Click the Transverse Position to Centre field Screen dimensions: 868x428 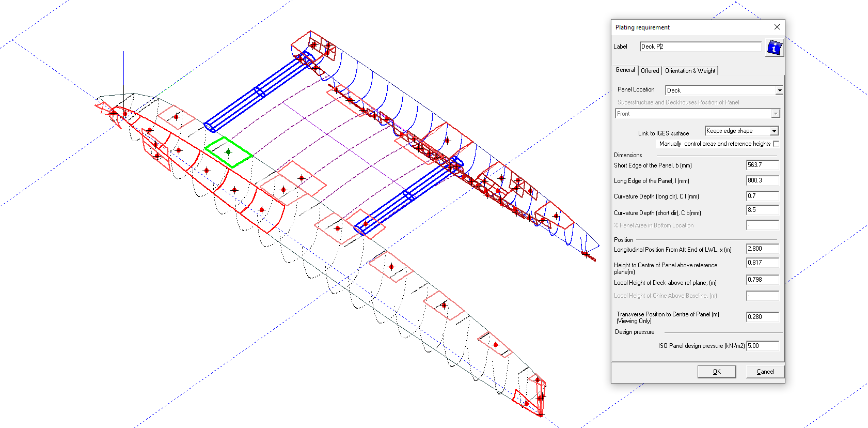coord(762,317)
